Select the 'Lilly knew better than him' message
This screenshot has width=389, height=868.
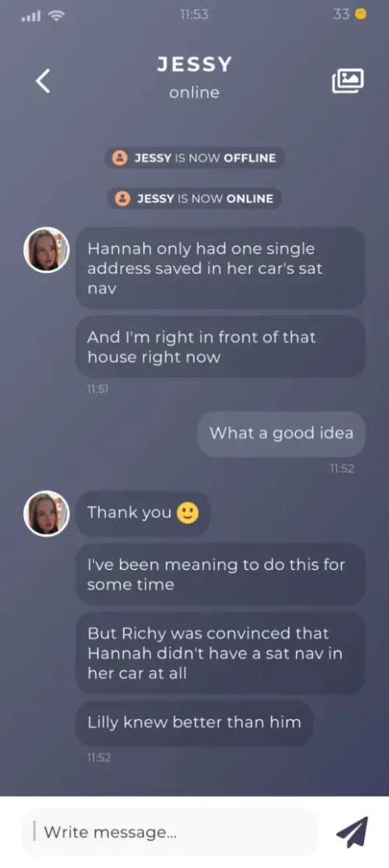pos(194,723)
